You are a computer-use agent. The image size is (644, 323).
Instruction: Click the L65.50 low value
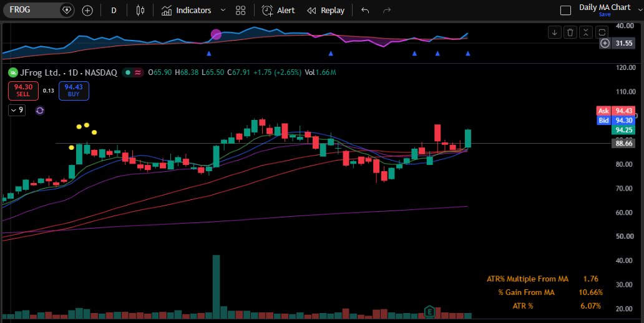coord(213,72)
